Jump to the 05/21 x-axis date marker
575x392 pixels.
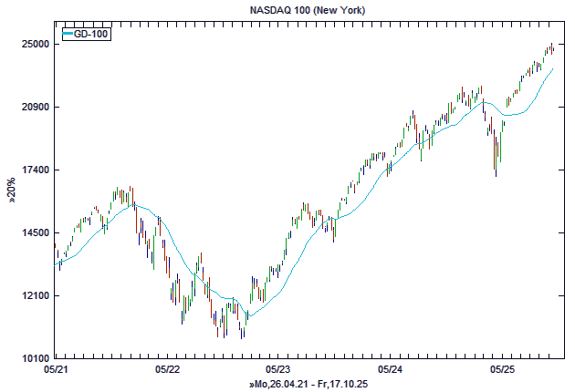point(56,370)
